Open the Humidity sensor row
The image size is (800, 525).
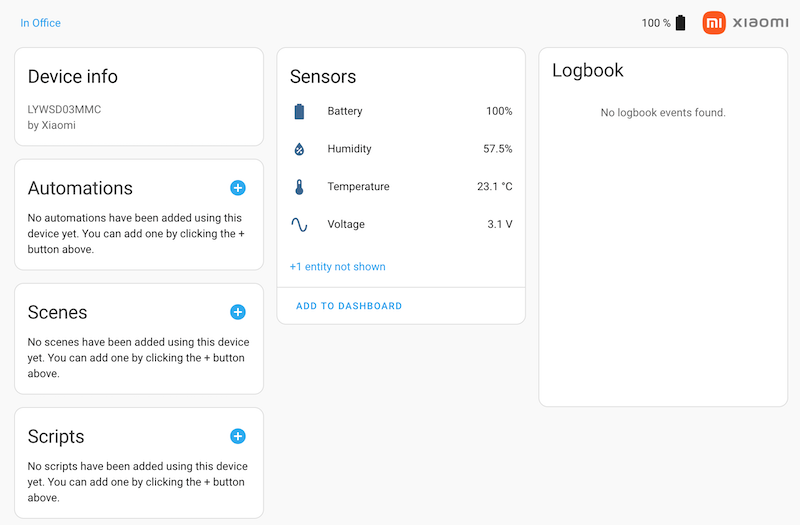click(401, 149)
